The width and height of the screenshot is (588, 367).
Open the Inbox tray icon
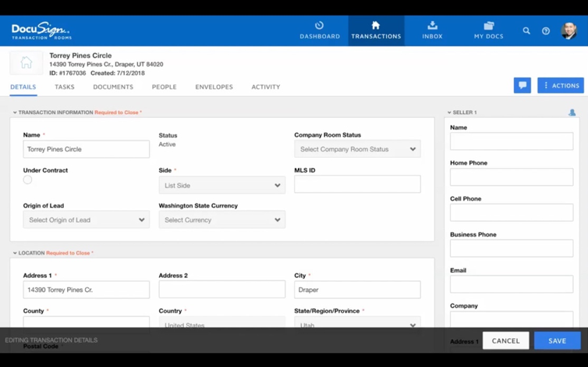pos(432,26)
